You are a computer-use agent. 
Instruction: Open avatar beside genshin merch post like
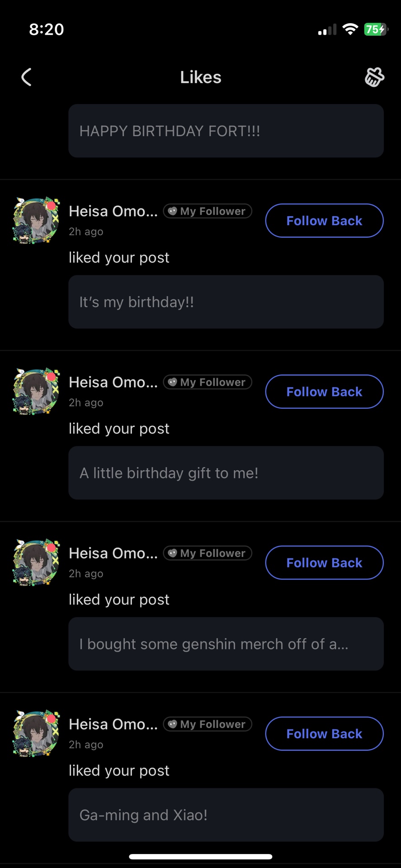[x=36, y=563]
